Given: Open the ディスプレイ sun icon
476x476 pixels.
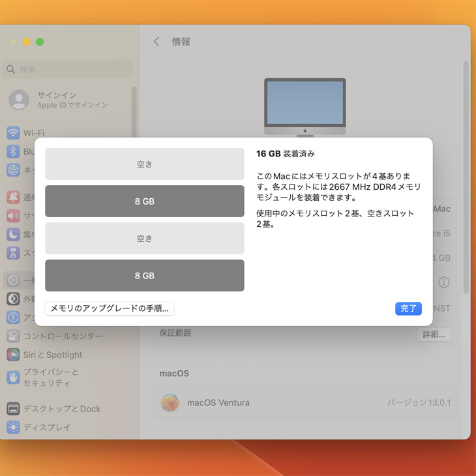Looking at the screenshot, I should (13, 427).
